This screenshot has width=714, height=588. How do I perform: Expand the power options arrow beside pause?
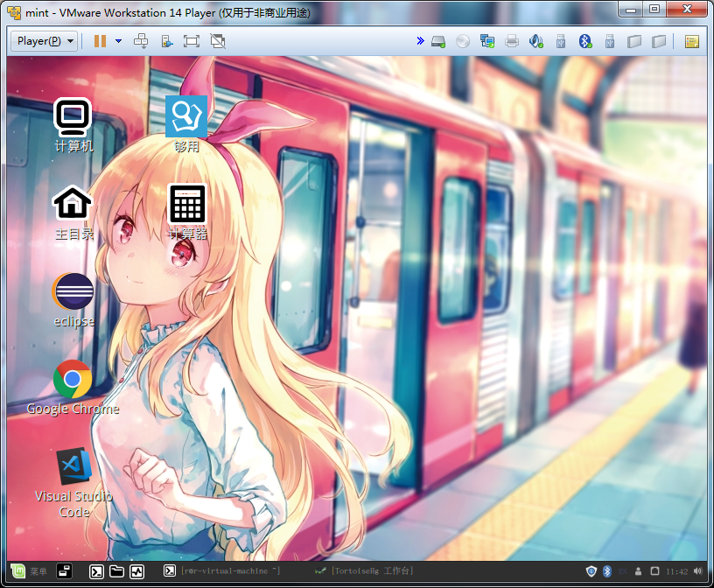point(118,41)
